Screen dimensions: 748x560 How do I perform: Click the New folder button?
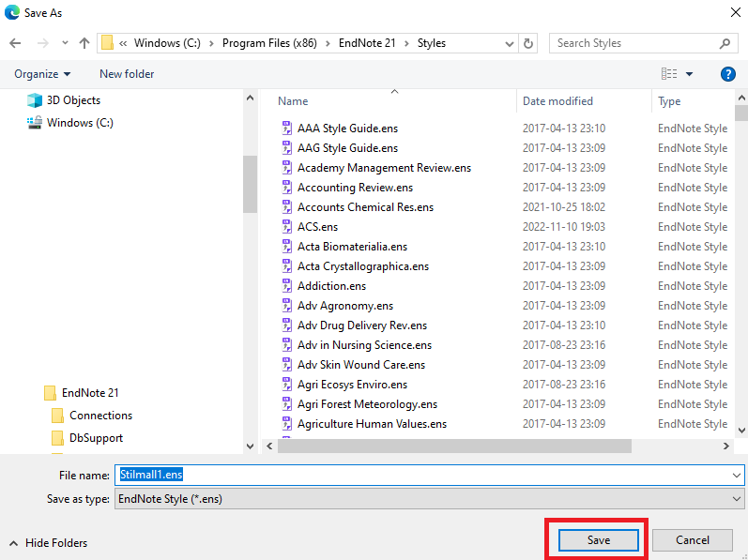(127, 74)
